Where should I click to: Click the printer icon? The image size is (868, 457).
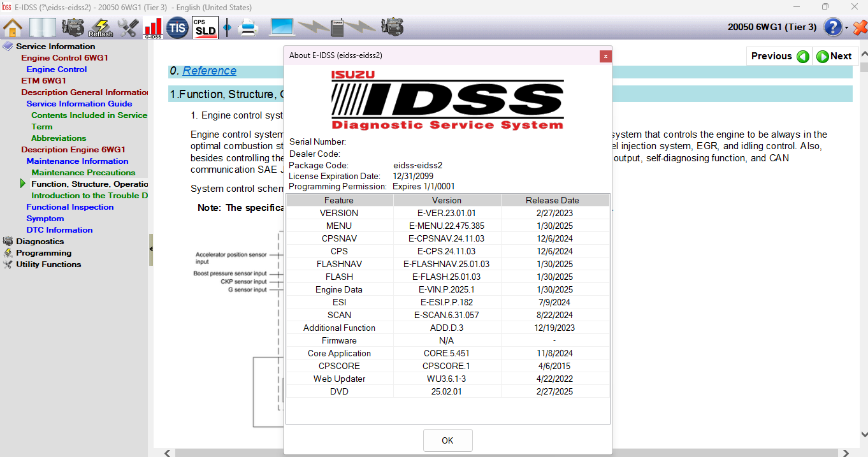(249, 28)
